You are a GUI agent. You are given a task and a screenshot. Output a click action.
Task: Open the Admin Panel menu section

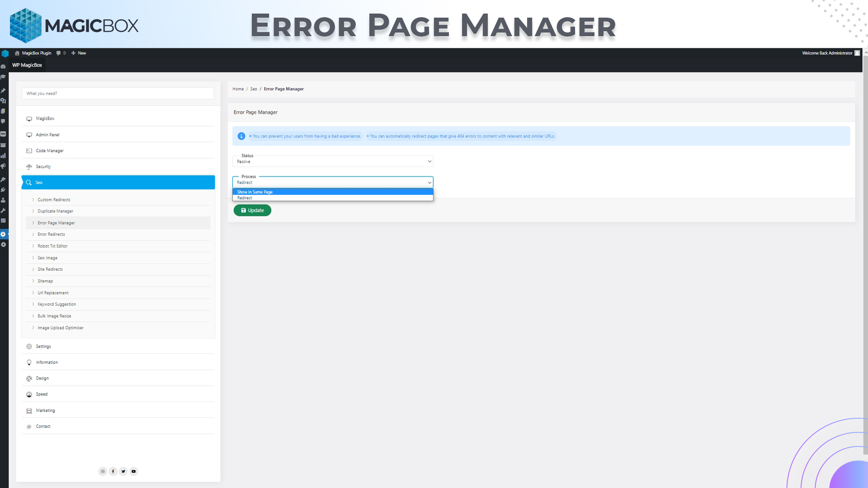118,135
